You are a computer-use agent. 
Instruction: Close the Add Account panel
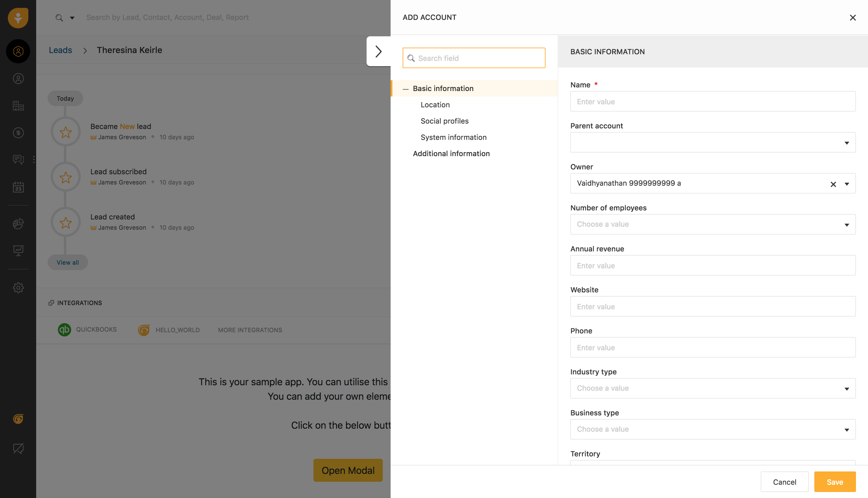click(853, 17)
